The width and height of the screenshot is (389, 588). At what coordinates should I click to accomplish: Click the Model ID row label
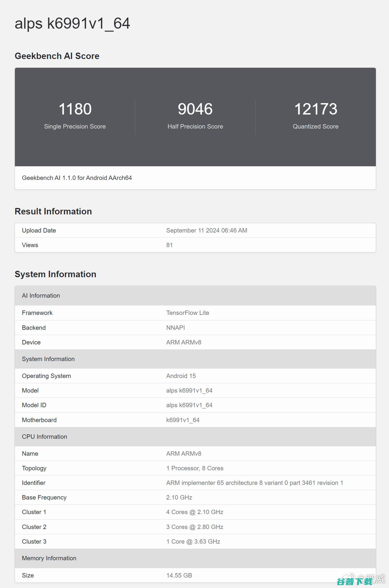(34, 405)
